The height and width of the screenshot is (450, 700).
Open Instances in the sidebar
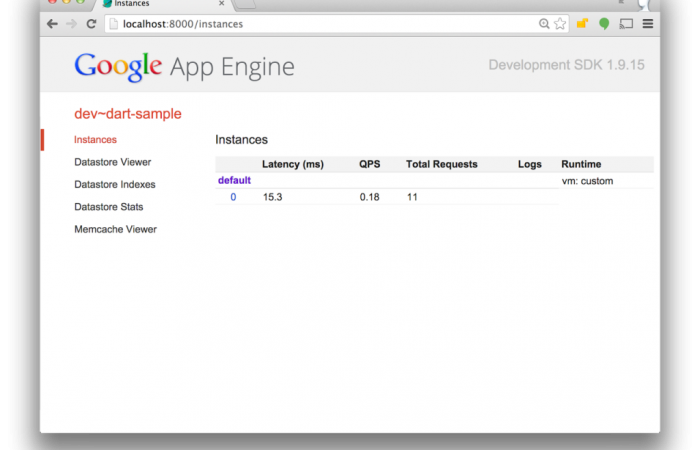coord(95,140)
